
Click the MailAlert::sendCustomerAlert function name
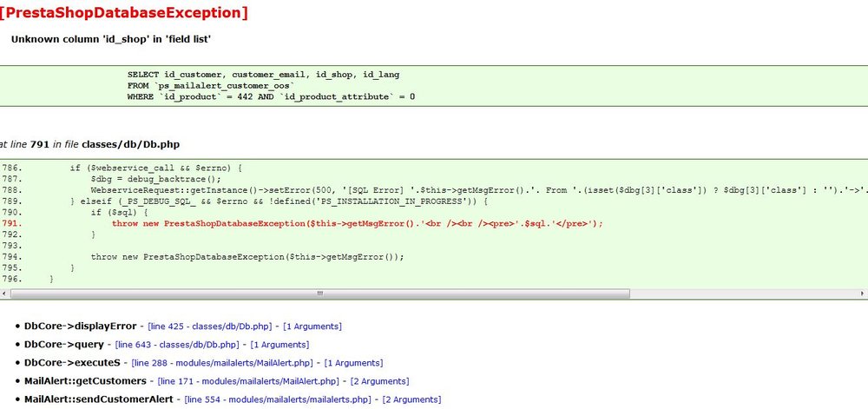pyautogui.click(x=99, y=399)
